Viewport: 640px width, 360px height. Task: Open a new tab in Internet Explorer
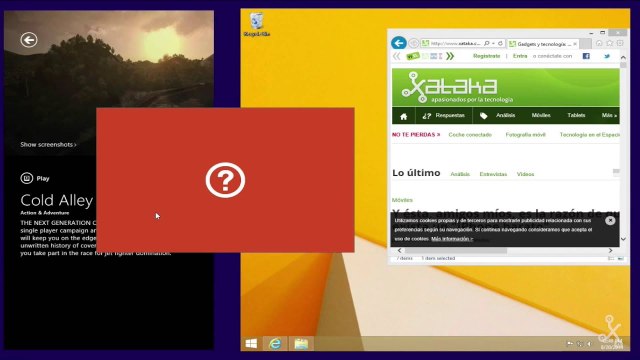[x=585, y=44]
